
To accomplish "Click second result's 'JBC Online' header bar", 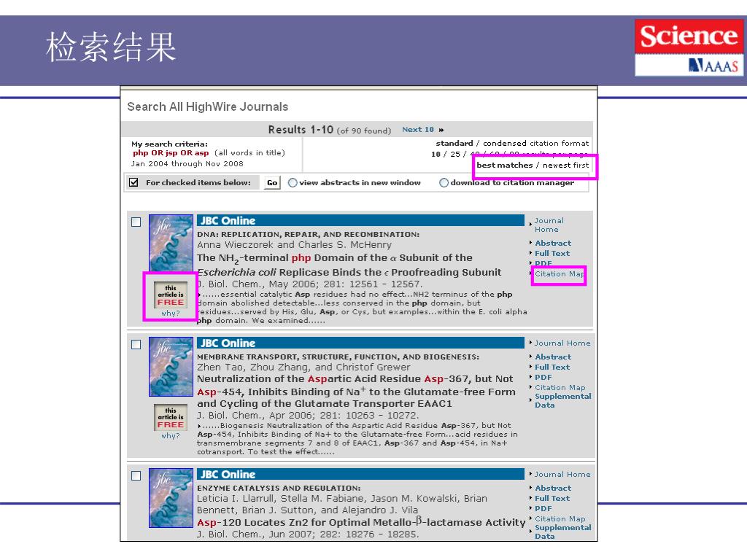I will click(360, 343).
